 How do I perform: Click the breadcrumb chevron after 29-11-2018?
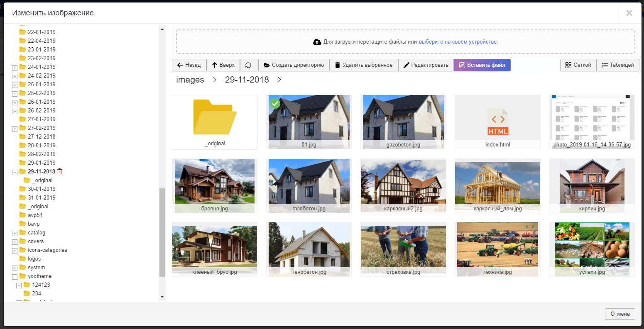(279, 80)
